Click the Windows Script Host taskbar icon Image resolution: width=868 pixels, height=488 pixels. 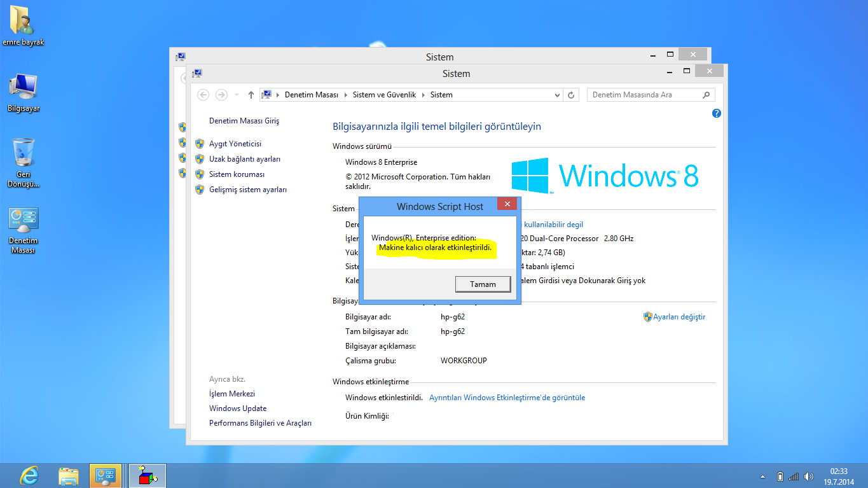pos(148,475)
